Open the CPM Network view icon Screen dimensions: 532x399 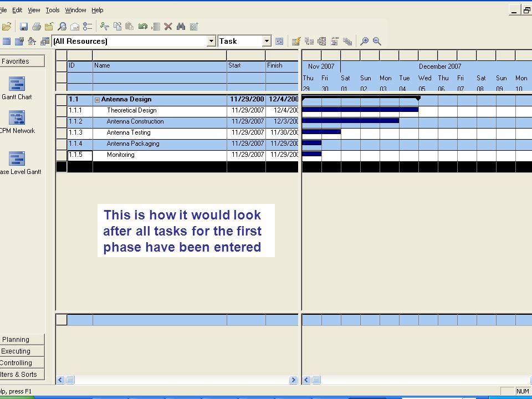17,117
